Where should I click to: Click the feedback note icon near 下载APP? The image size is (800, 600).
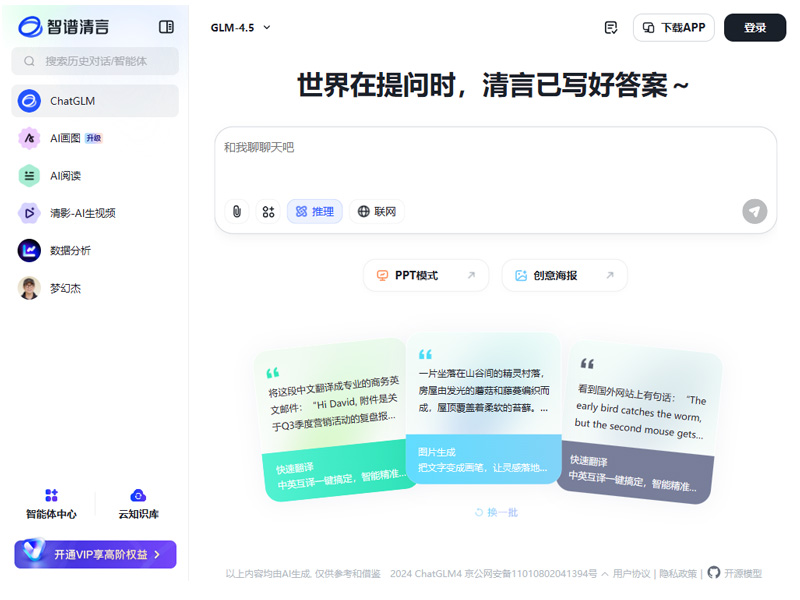coord(610,27)
